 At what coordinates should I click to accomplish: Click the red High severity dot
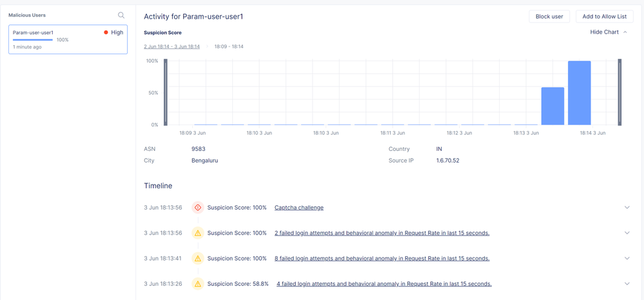click(106, 32)
